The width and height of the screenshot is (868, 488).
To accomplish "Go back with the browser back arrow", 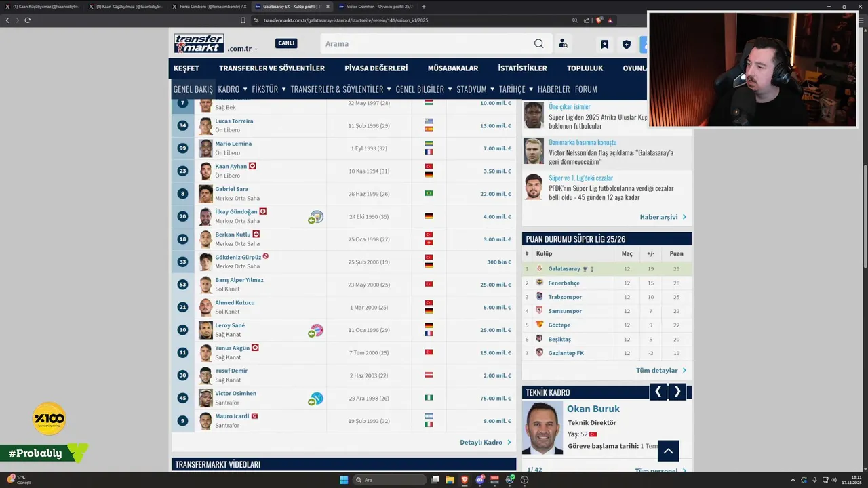I will [x=7, y=20].
